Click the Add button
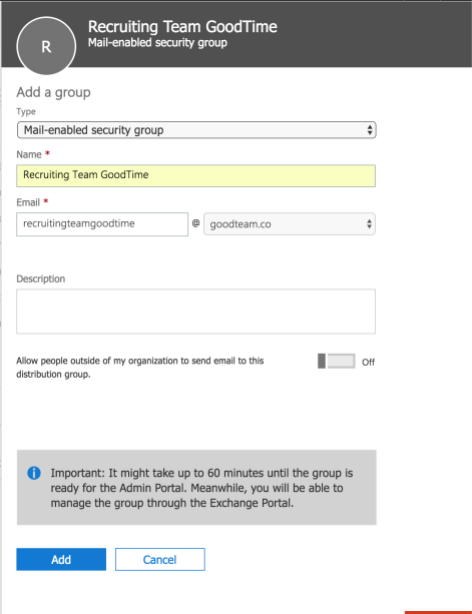This screenshot has width=472, height=614. (61, 559)
